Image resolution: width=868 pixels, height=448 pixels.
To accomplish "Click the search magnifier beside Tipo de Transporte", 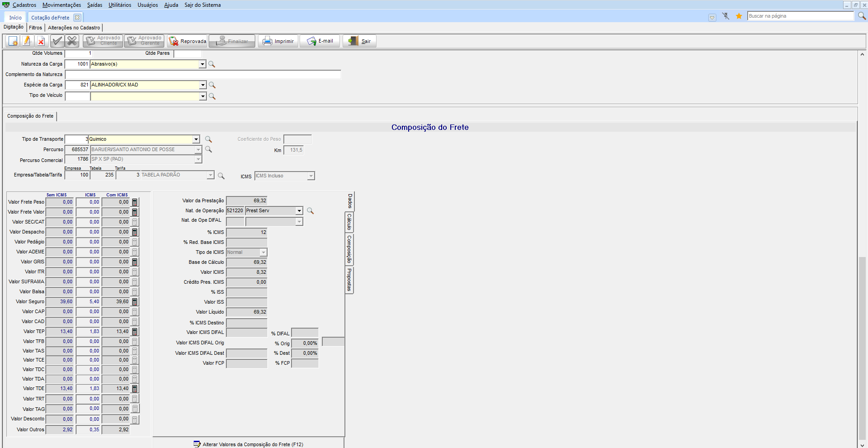I will click(x=209, y=139).
